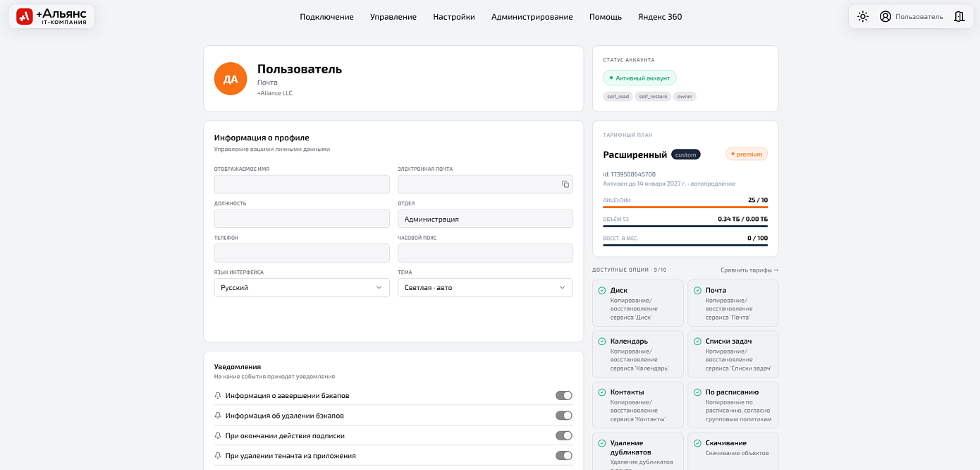Click the '0.34 ТБ / 0.00 ТБ' value
The image size is (980, 470).
pos(743,219)
